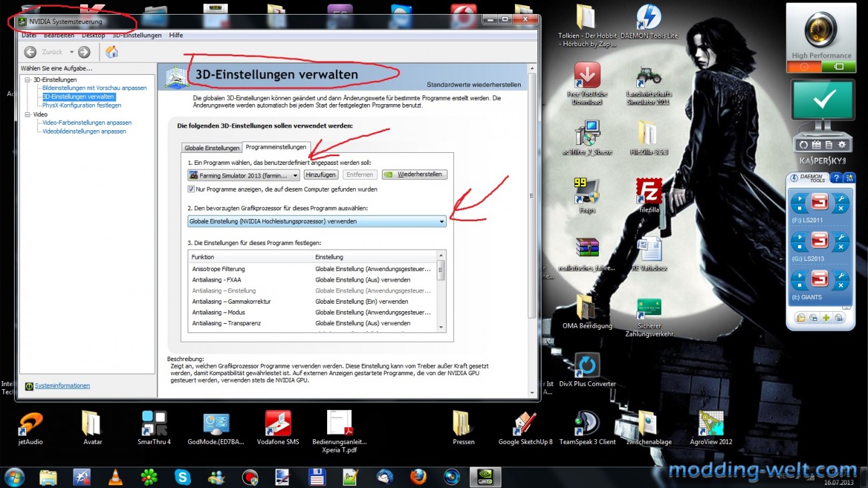The image size is (868, 488).
Task: Open Google SketchUp 8 shortcut
Action: click(525, 428)
